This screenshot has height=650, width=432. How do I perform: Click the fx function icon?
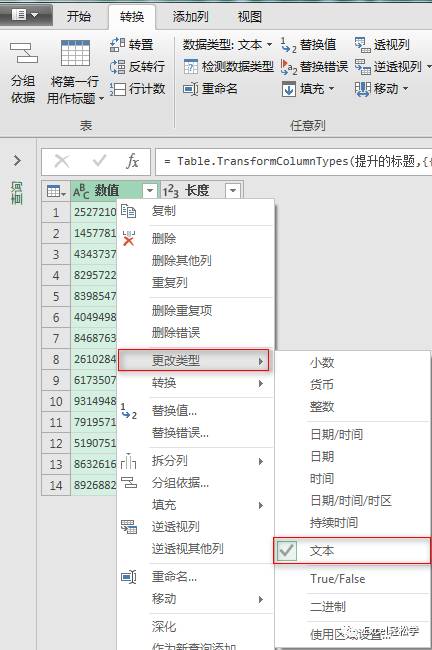(x=132, y=161)
